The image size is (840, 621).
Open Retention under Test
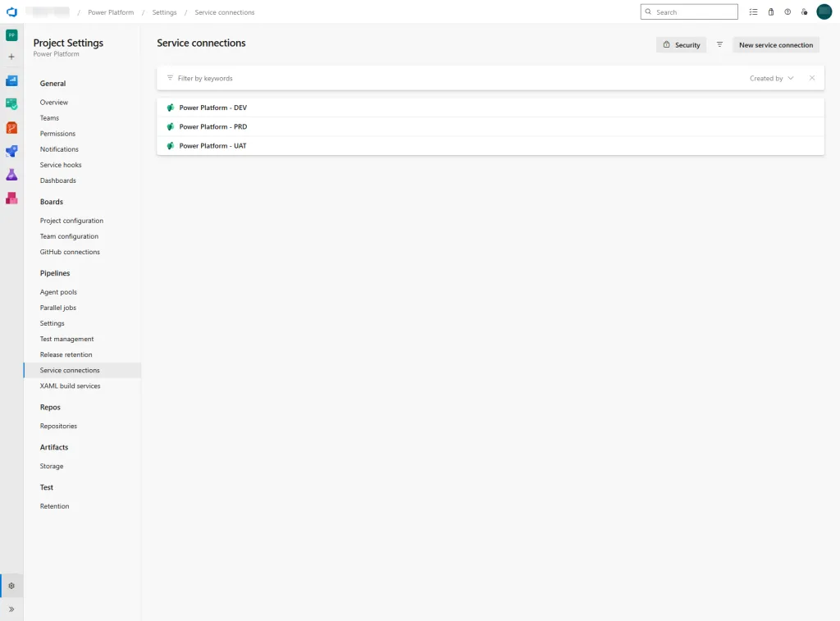point(54,506)
